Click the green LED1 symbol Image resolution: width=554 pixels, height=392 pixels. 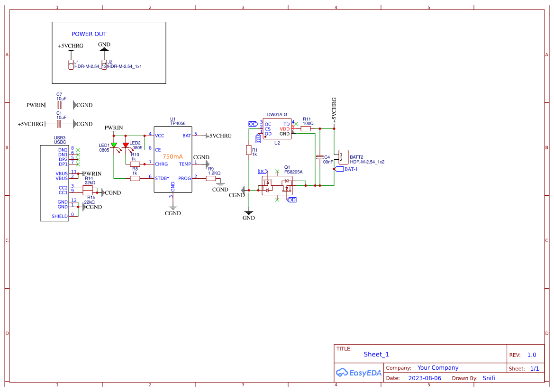pyautogui.click(x=114, y=145)
